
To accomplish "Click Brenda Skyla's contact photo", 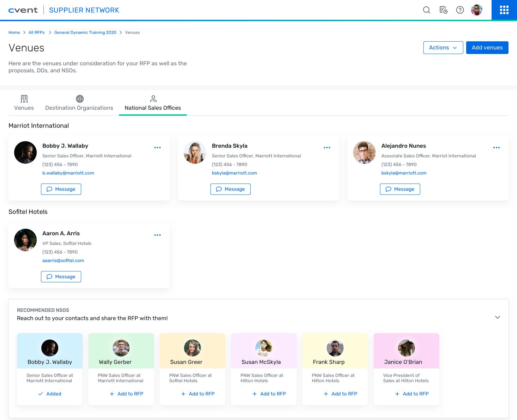I will (x=195, y=152).
